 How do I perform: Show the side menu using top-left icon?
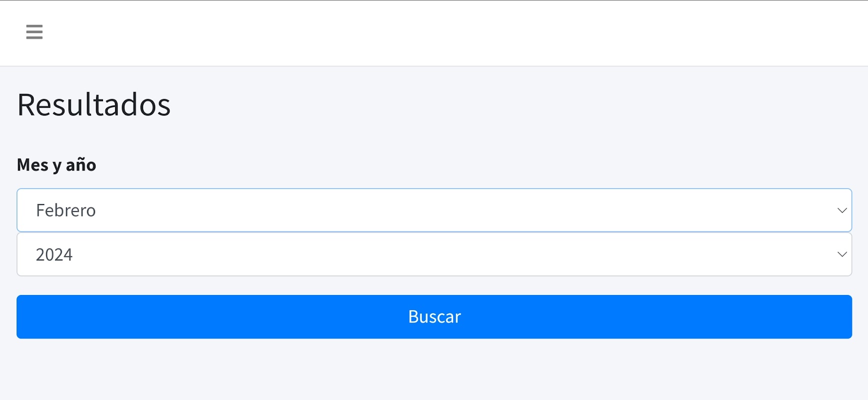click(34, 32)
